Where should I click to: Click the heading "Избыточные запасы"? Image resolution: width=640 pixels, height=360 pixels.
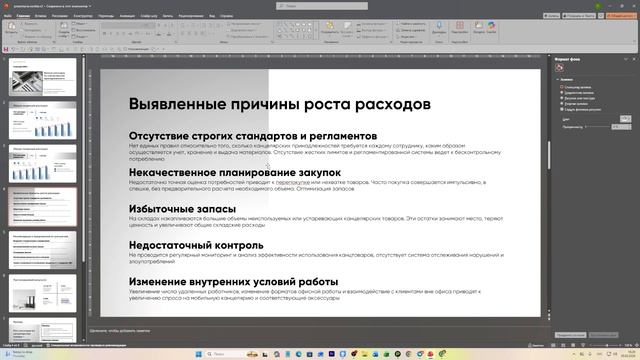click(182, 209)
